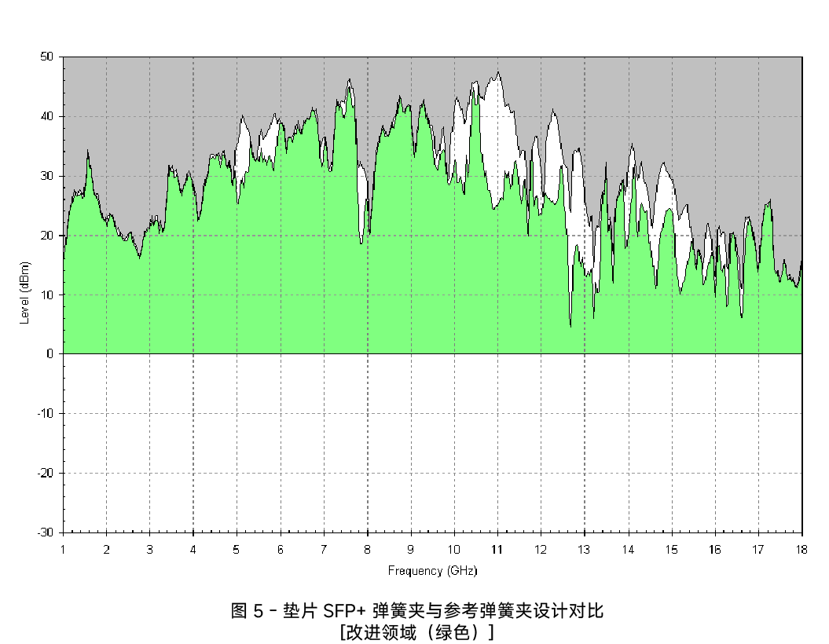Click the y-axis value -30

46,532
